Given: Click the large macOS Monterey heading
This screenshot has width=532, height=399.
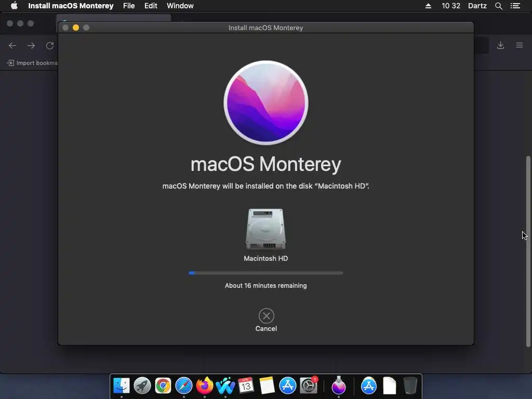Looking at the screenshot, I should coord(266,164).
